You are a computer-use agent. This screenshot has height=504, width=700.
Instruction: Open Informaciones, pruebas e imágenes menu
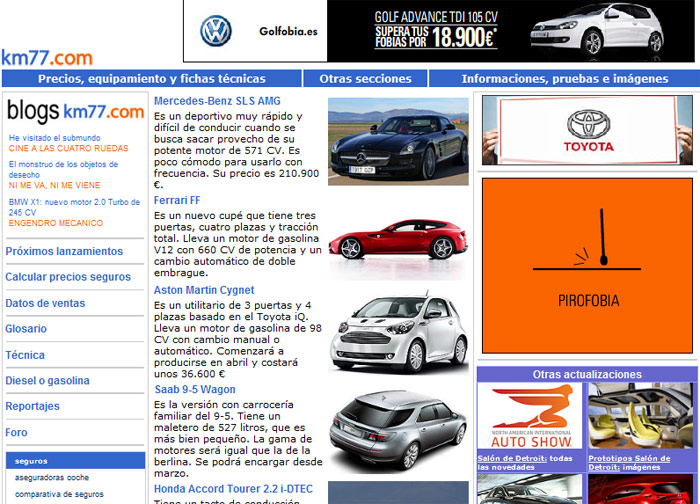pos(565,79)
